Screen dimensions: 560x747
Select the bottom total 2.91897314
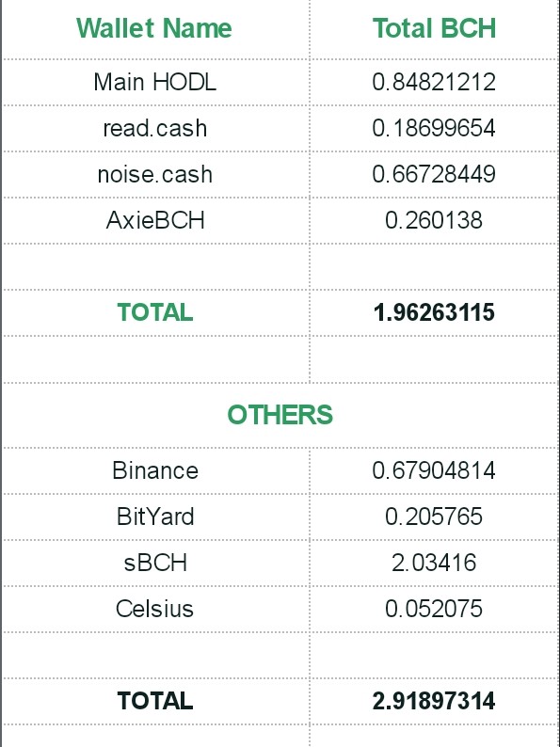(434, 701)
